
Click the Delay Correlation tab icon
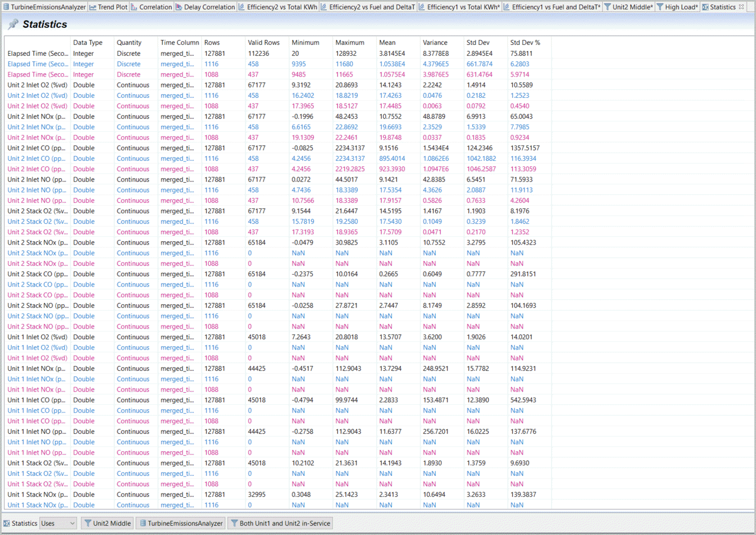(179, 7)
